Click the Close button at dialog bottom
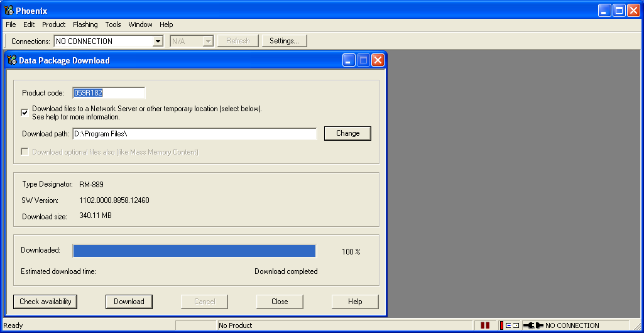644x333 pixels. click(x=280, y=302)
